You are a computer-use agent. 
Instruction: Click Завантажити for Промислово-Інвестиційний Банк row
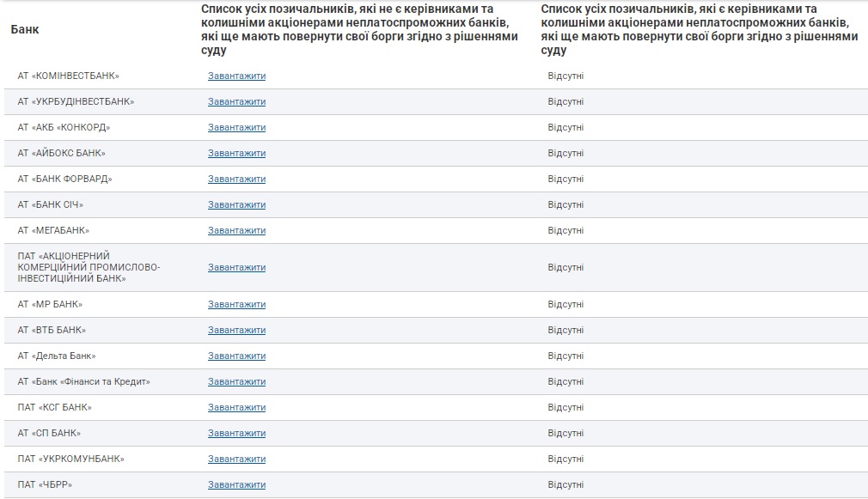pyautogui.click(x=236, y=267)
